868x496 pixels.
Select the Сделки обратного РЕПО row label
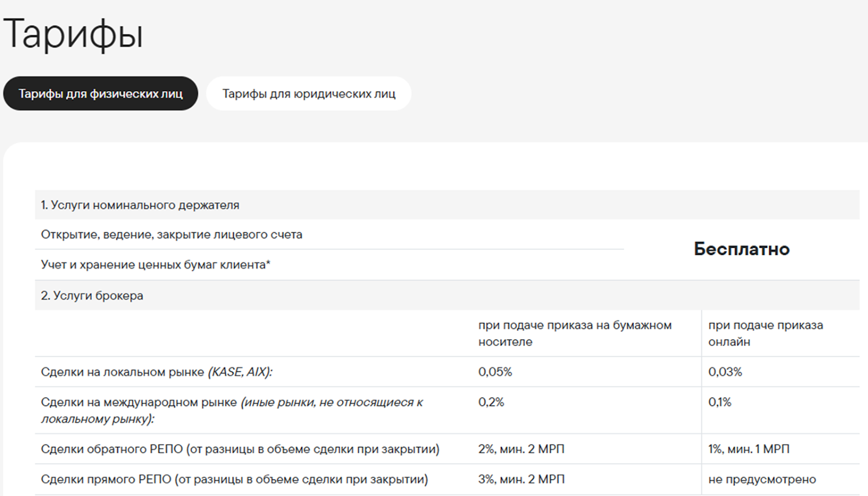[240, 449]
